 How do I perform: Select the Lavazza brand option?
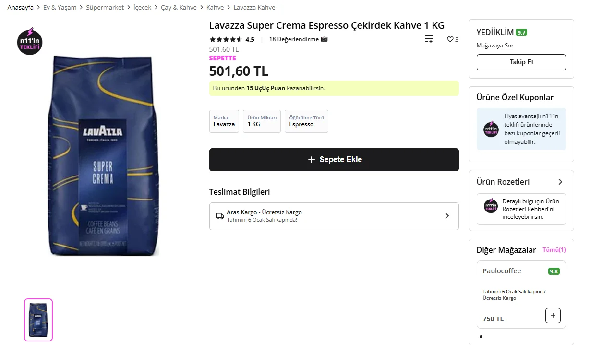tap(224, 121)
